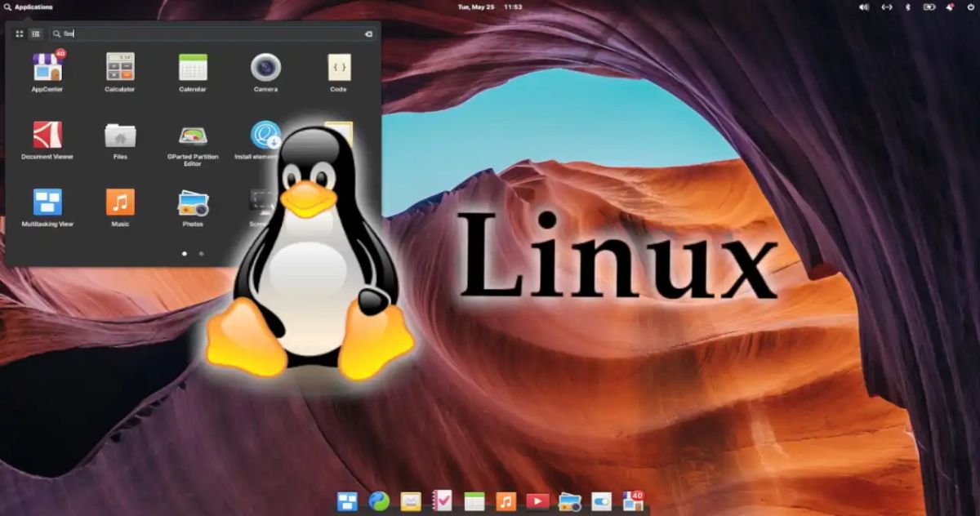Screen dimensions: 980x516
Task: Mute sound via the volume indicator
Action: point(863,7)
